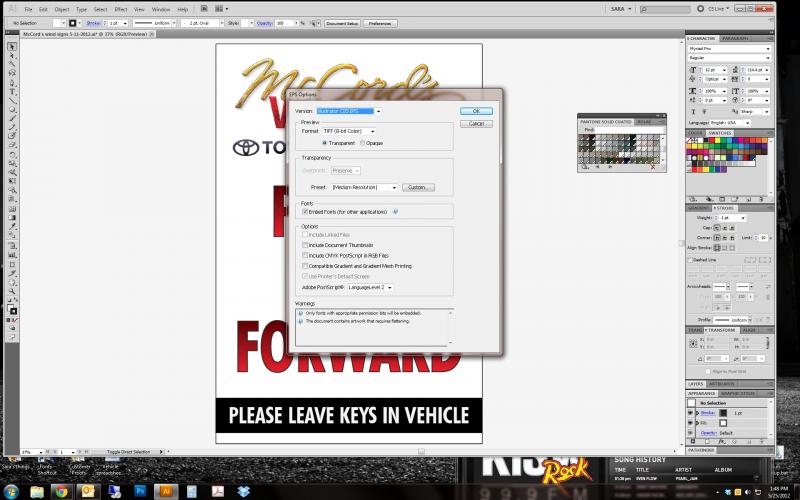
Task: Uncheck Embed Fonts (for other applications)
Action: [305, 212]
